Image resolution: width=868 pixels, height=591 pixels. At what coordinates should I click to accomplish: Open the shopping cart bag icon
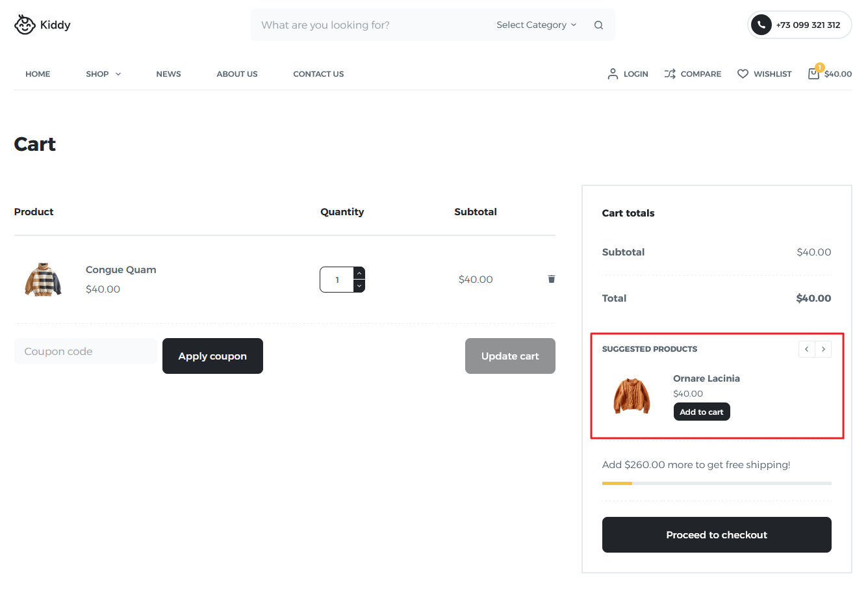click(813, 74)
